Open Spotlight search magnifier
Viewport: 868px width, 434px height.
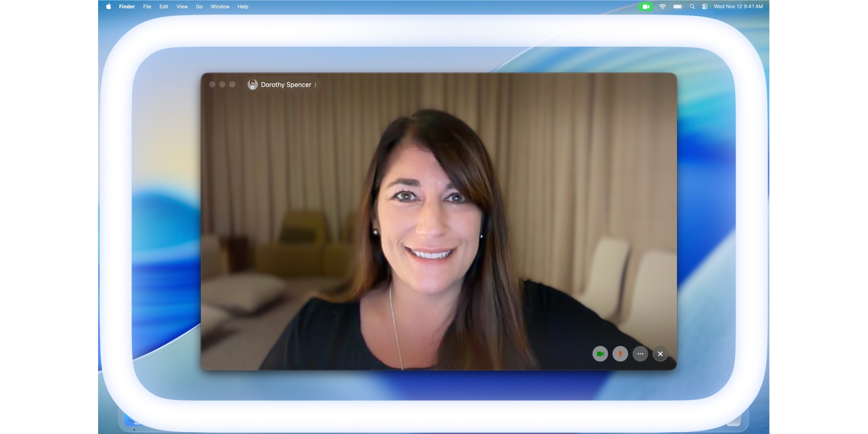coord(692,7)
